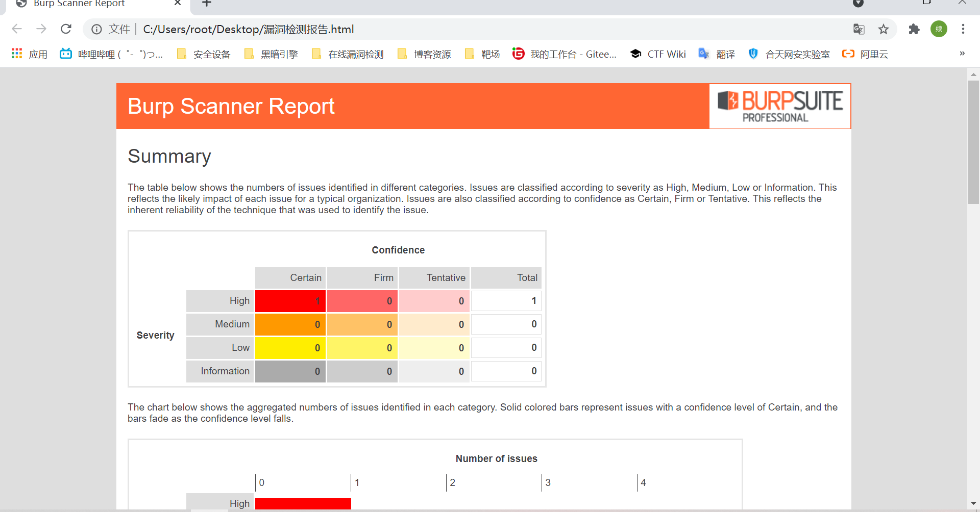Click the Burp Scanner Report heading
The image size is (980, 512).
(x=231, y=106)
